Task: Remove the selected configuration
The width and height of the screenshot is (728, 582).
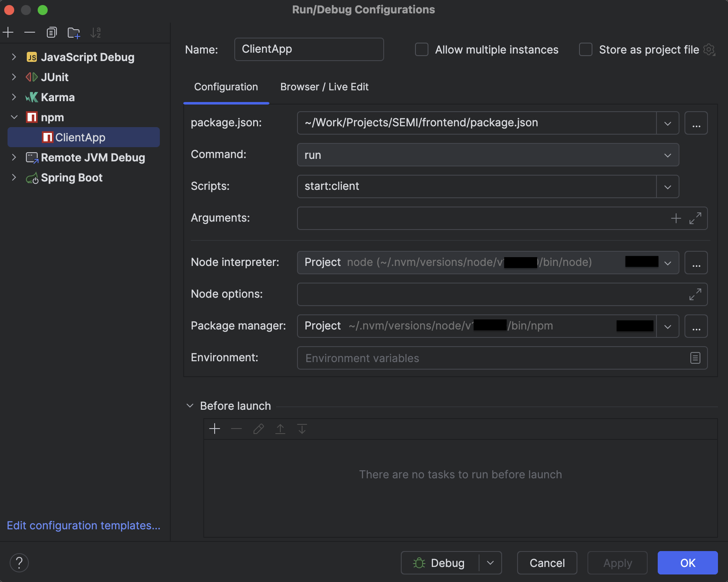Action: [30, 33]
